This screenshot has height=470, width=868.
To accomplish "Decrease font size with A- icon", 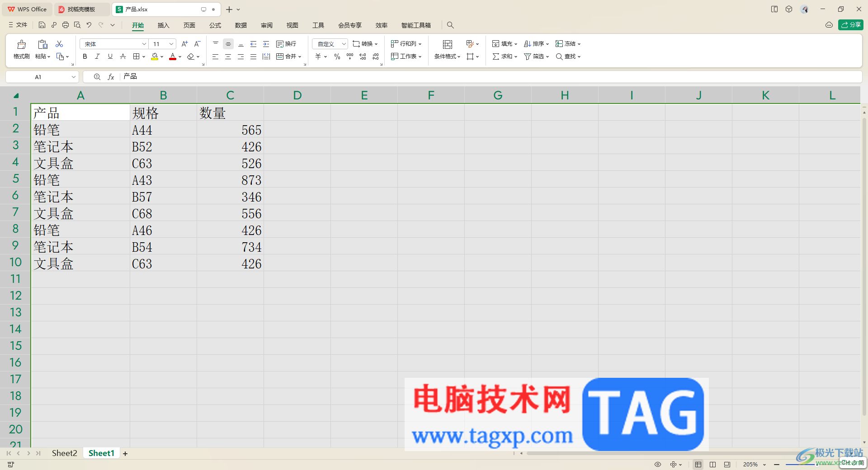I will tap(197, 44).
